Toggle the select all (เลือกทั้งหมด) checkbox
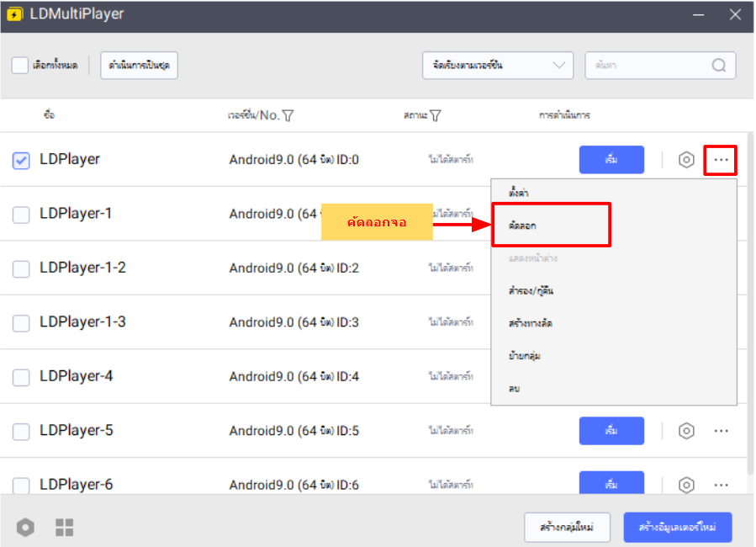756x547 pixels. tap(20, 65)
